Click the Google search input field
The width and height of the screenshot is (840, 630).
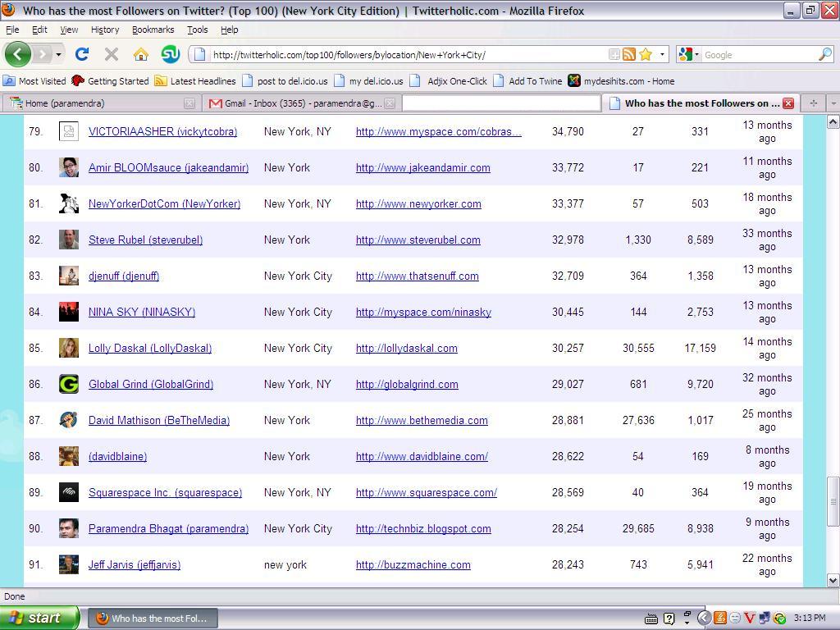point(760,54)
